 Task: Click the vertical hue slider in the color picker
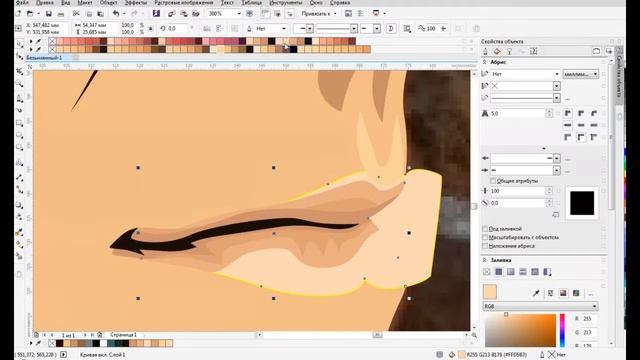(x=562, y=330)
